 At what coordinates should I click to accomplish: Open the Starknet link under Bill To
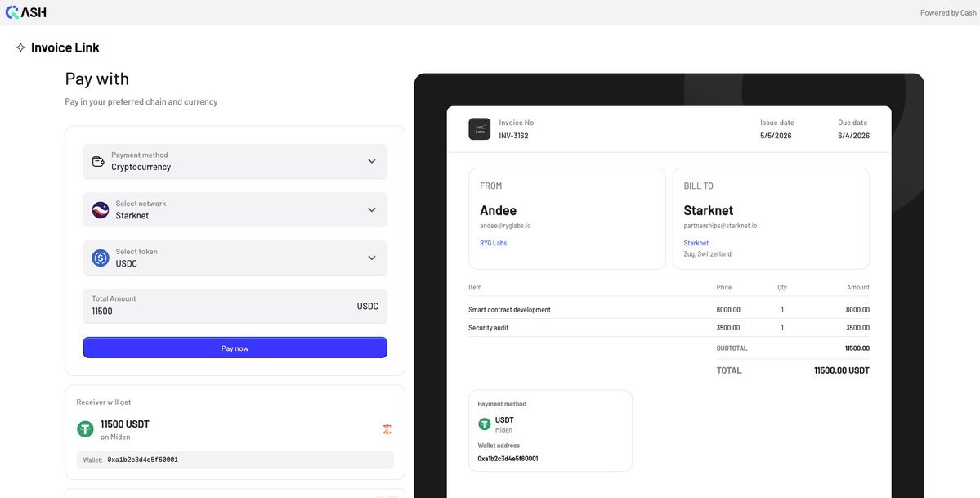pyautogui.click(x=696, y=243)
